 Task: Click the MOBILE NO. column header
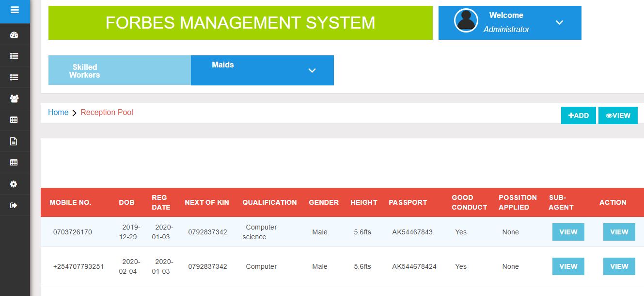[x=70, y=202]
